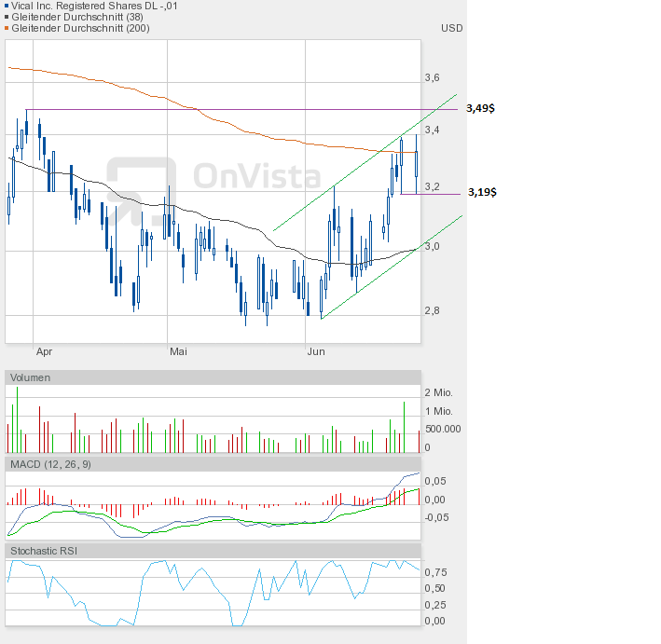The width and height of the screenshot is (661, 644).
Task: Click the Mai month label on time axis
Action: coord(178,351)
